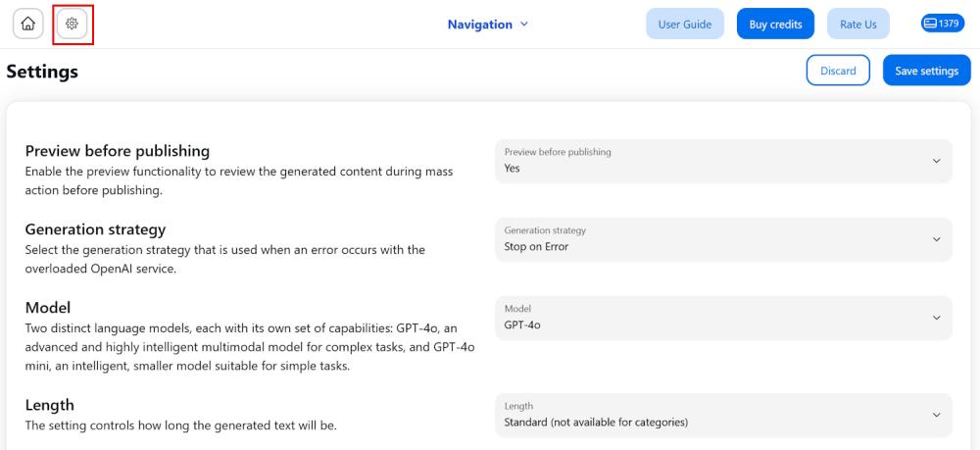
Task: Click the settings gear icon
Action: click(72, 25)
